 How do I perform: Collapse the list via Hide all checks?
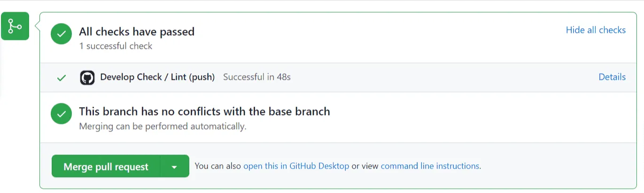pos(595,30)
